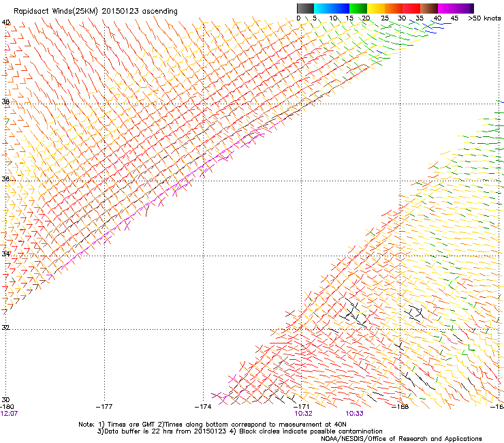Click the longitude label -168
Screen dimensions: 504x443
click(400, 407)
